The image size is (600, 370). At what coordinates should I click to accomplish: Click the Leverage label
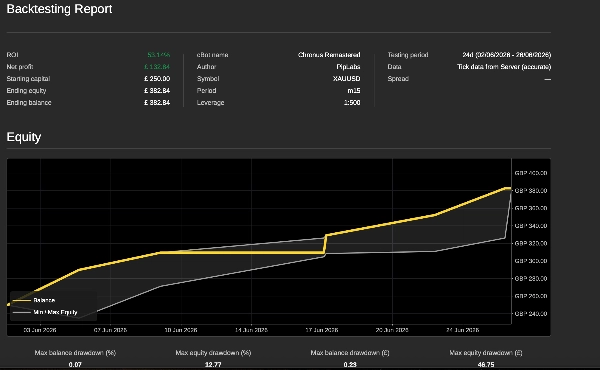pyautogui.click(x=210, y=103)
